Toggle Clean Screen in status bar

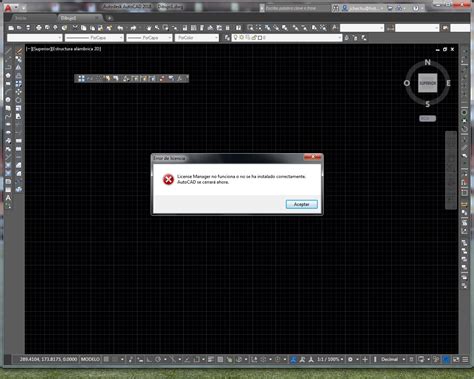point(456,359)
